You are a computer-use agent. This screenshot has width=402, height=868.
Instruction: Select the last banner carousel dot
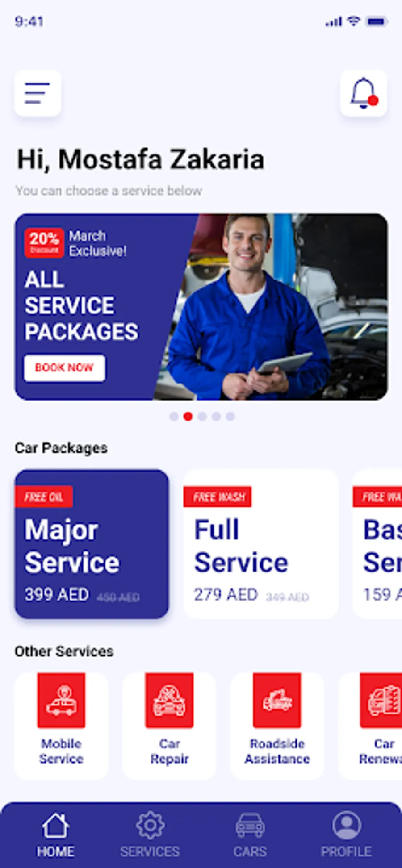[x=230, y=417]
